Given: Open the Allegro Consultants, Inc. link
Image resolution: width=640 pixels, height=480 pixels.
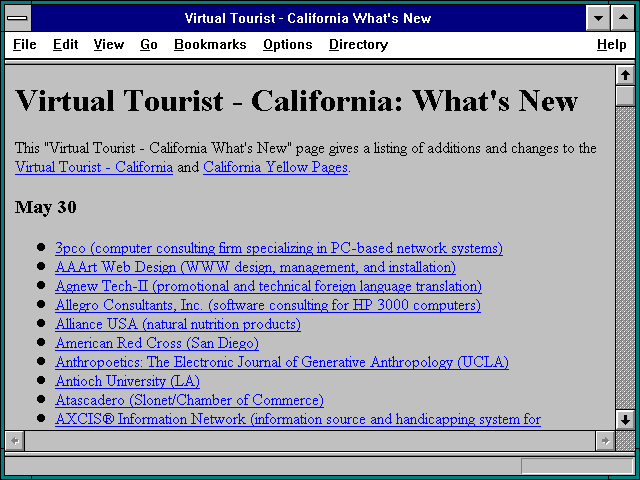Looking at the screenshot, I should click(268, 305).
